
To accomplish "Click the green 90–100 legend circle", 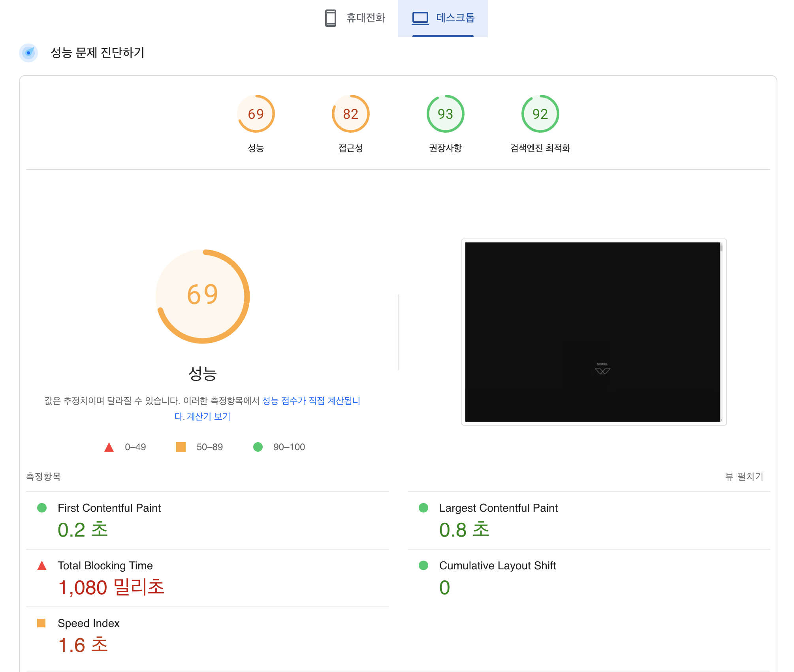I will tap(258, 447).
